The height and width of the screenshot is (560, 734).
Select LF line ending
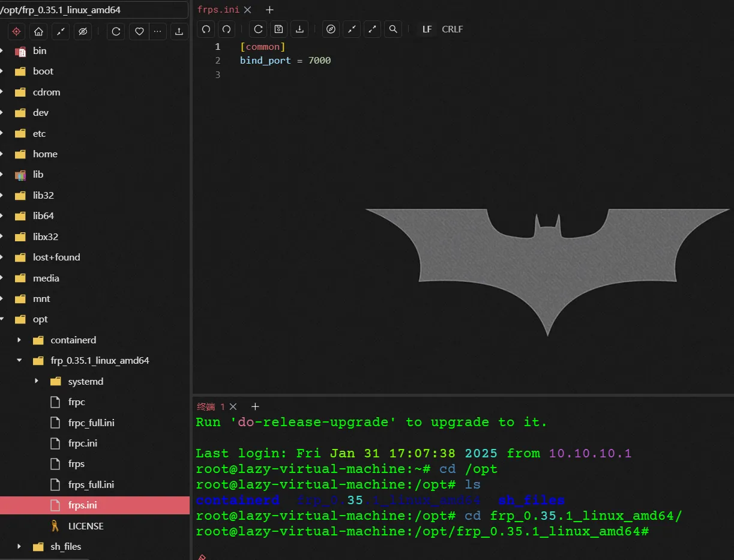[427, 29]
